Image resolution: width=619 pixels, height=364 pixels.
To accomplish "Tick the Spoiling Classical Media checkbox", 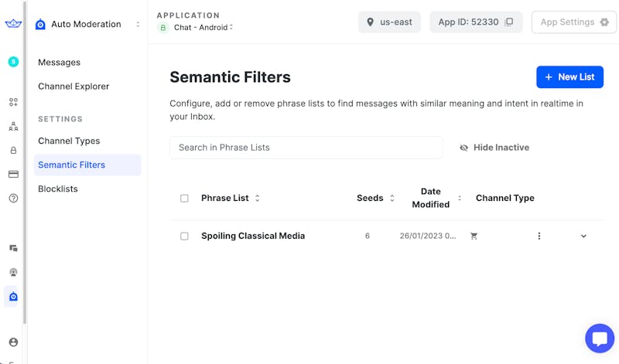I will click(184, 236).
